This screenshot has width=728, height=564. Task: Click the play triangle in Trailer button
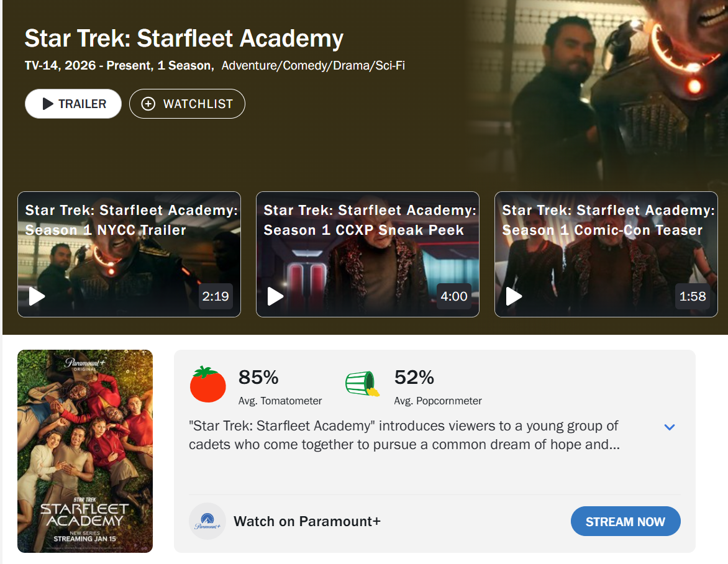tap(48, 104)
